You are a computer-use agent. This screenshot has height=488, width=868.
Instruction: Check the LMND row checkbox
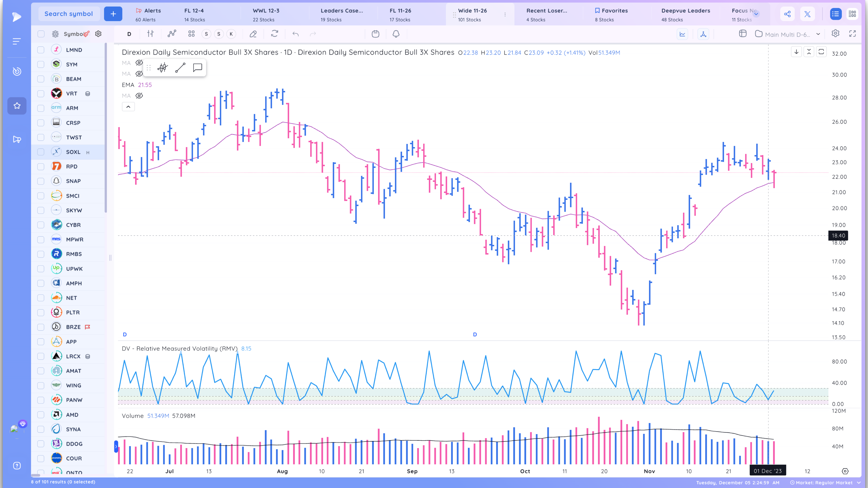(x=41, y=50)
